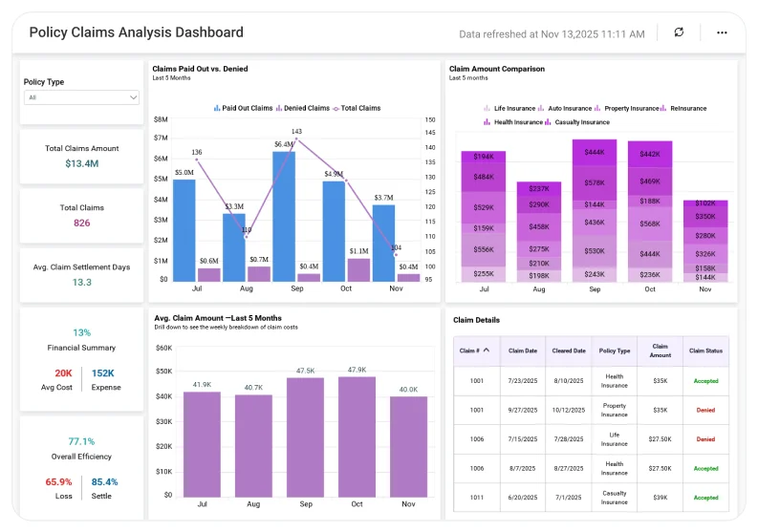Click Oct $442K stacked segment
Image resolution: width=758 pixels, height=532 pixels.
pos(650,154)
